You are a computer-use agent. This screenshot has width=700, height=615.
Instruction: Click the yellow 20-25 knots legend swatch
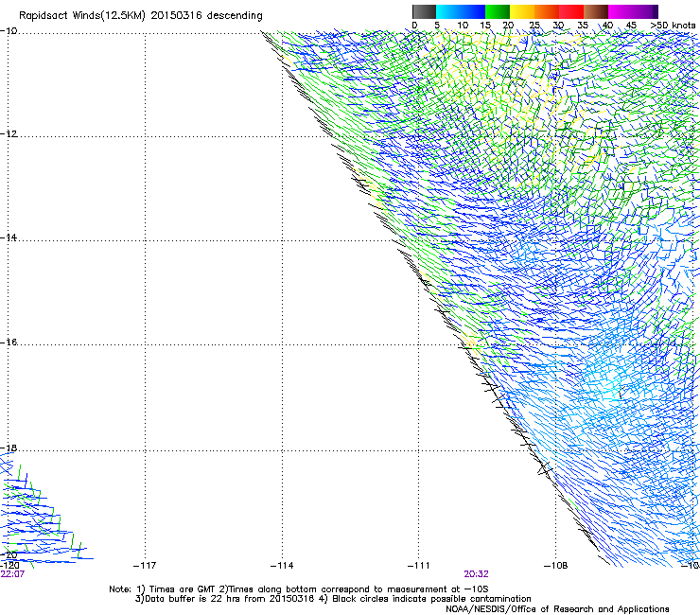(522, 11)
